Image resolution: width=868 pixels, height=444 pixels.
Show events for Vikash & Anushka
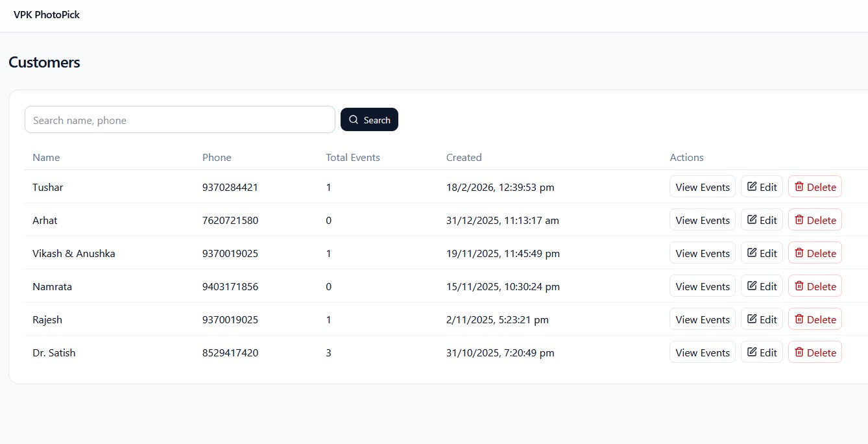pyautogui.click(x=702, y=253)
